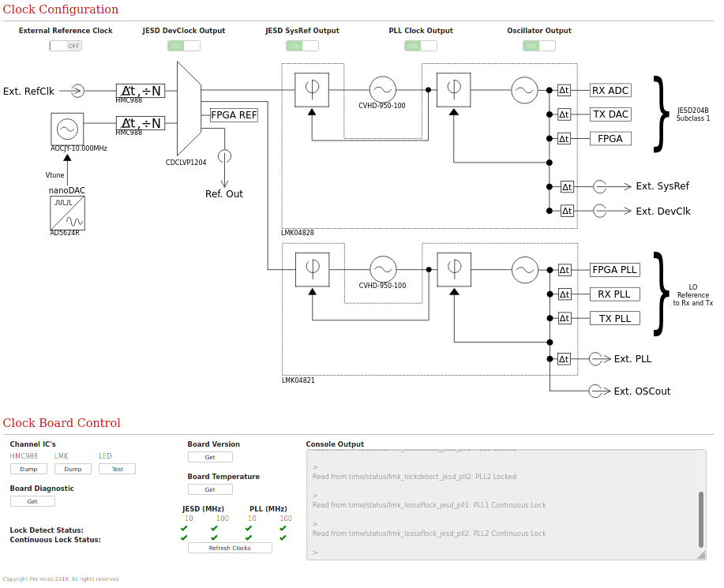Viewport: 724px width, 588px height.
Task: Click Get under Board Temperature
Action: (x=210, y=490)
